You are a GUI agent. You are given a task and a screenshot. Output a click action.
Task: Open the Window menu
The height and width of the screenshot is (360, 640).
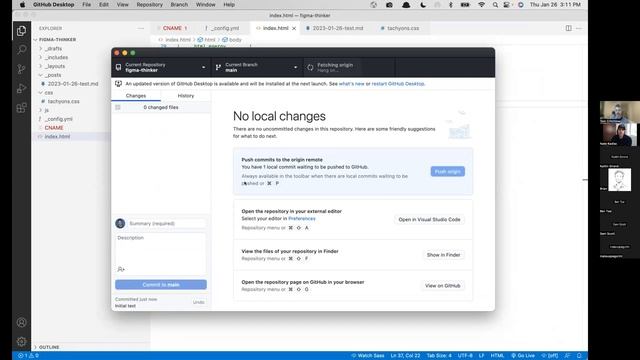click(205, 4)
